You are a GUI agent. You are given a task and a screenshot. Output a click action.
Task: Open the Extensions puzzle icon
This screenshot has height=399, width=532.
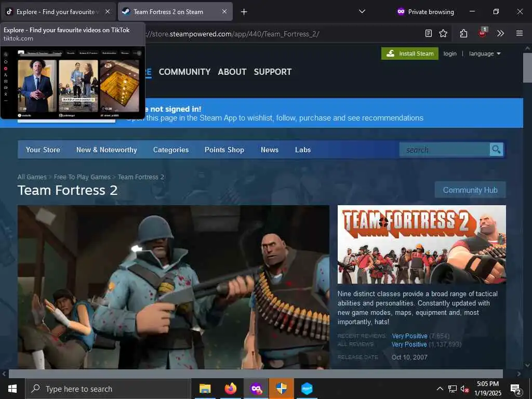(x=464, y=33)
